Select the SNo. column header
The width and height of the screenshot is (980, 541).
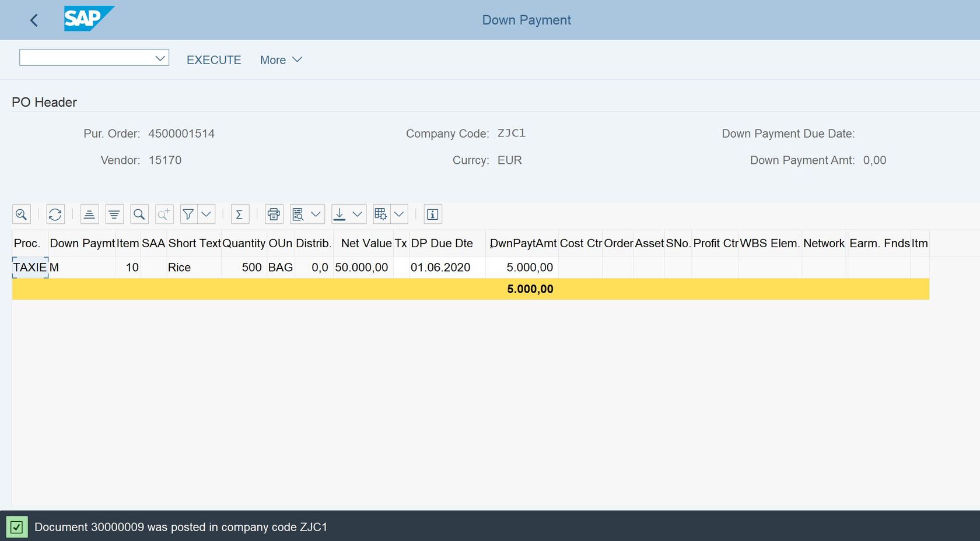(678, 243)
